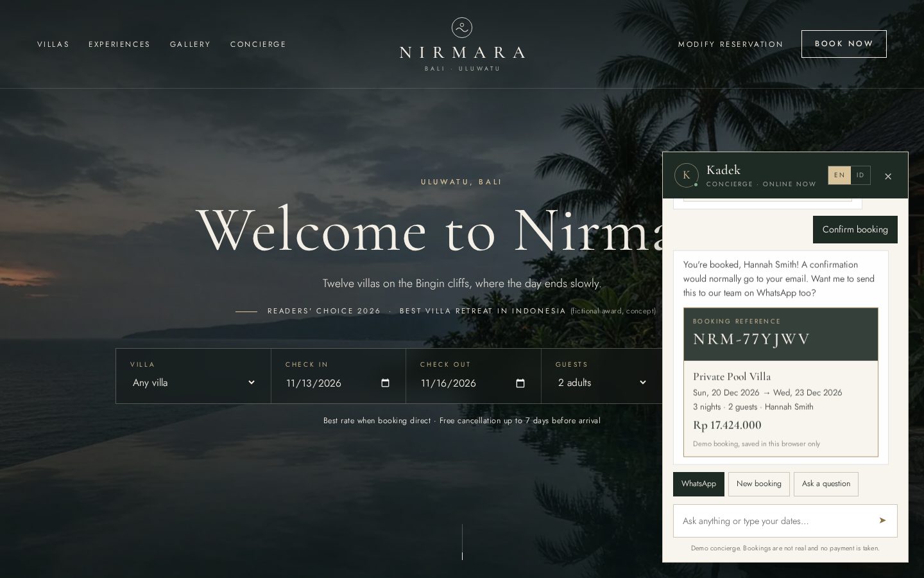The height and width of the screenshot is (578, 924).
Task: Expand the Villa dropdown
Action: click(193, 383)
